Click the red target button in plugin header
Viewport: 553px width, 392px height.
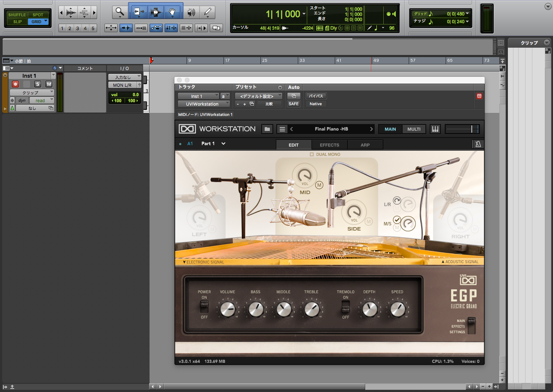(x=479, y=96)
